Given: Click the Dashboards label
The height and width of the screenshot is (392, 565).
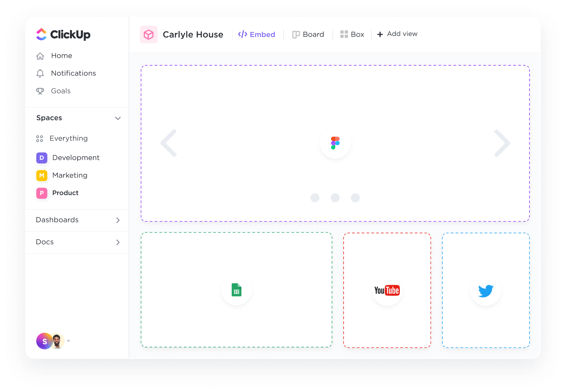Looking at the screenshot, I should click(57, 220).
